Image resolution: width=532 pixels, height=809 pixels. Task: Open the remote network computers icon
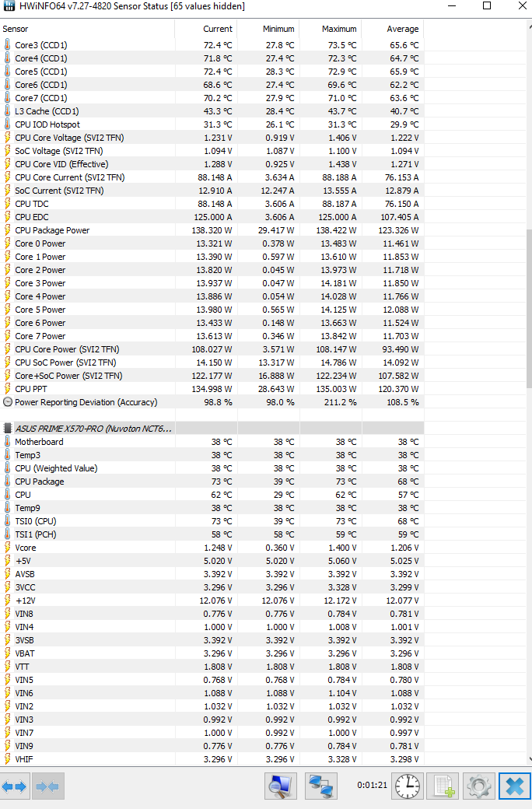click(x=320, y=786)
